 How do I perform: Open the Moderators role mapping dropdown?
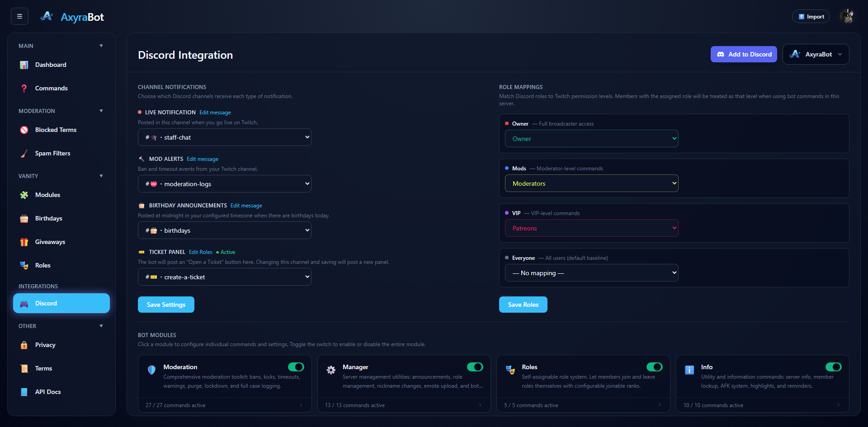pyautogui.click(x=592, y=183)
